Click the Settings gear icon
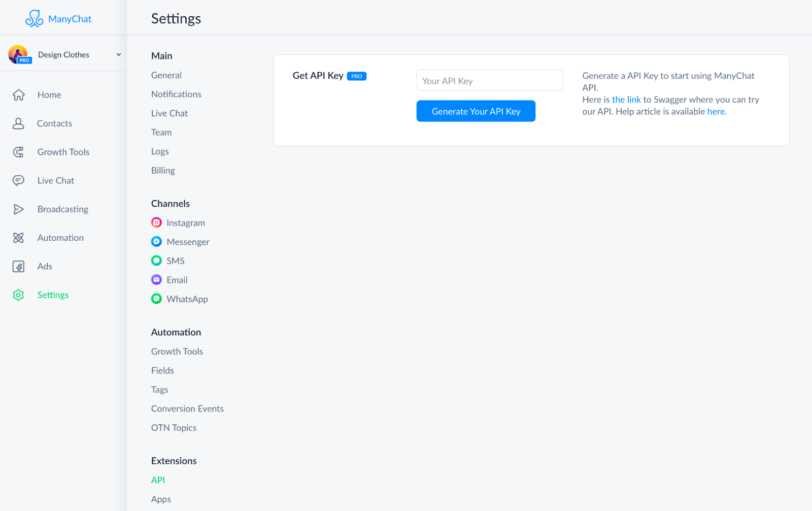This screenshot has width=812, height=511. (x=19, y=295)
